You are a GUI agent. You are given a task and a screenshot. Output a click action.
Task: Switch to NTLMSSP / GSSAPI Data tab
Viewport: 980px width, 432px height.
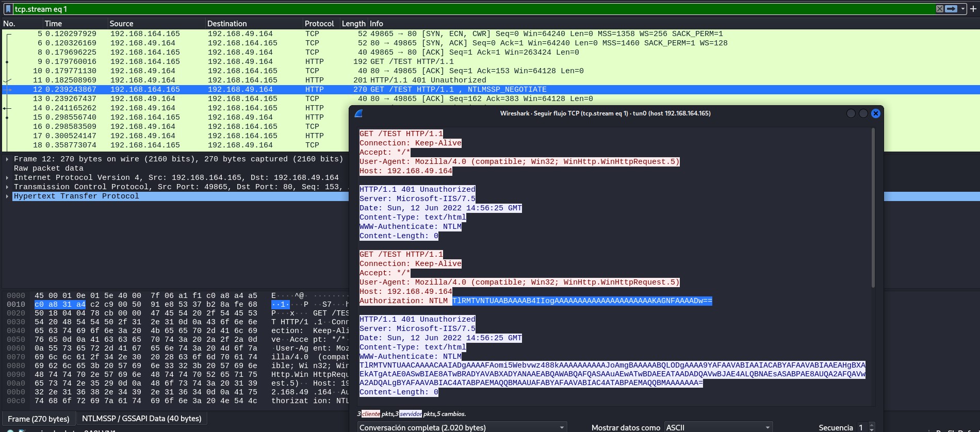point(141,419)
